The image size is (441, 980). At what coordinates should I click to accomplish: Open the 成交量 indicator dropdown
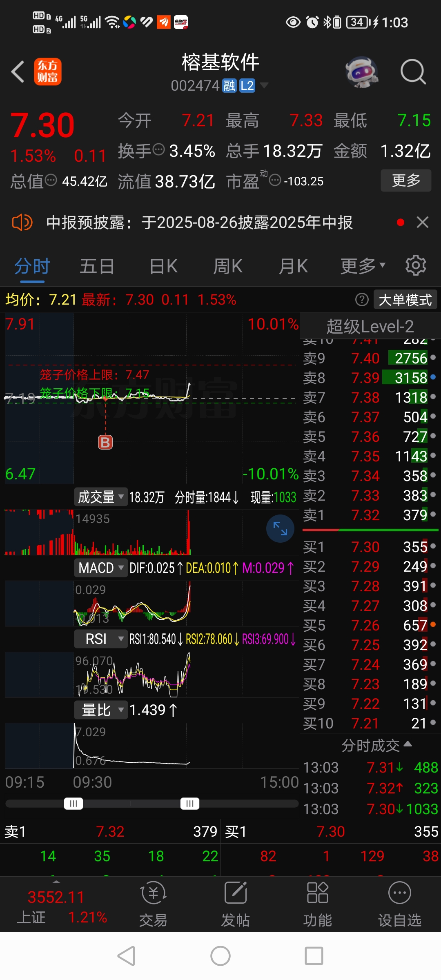coord(101,497)
